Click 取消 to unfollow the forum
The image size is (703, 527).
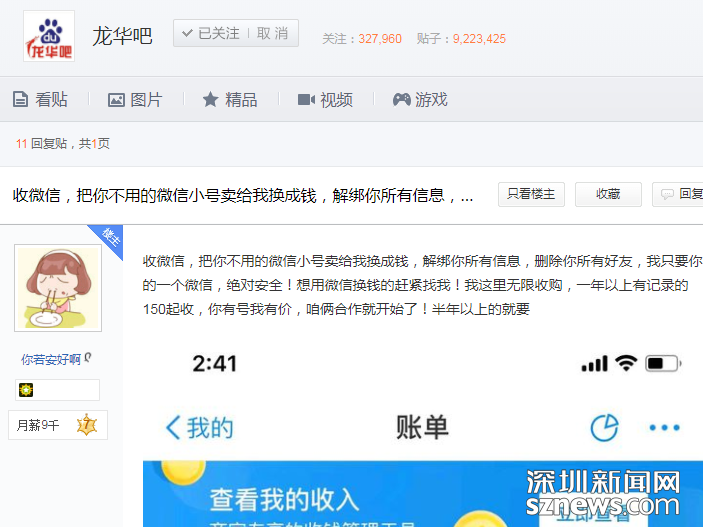pos(272,33)
